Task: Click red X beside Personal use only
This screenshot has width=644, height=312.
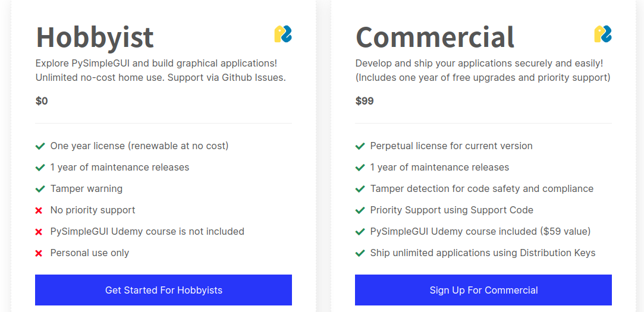Action: click(x=39, y=253)
